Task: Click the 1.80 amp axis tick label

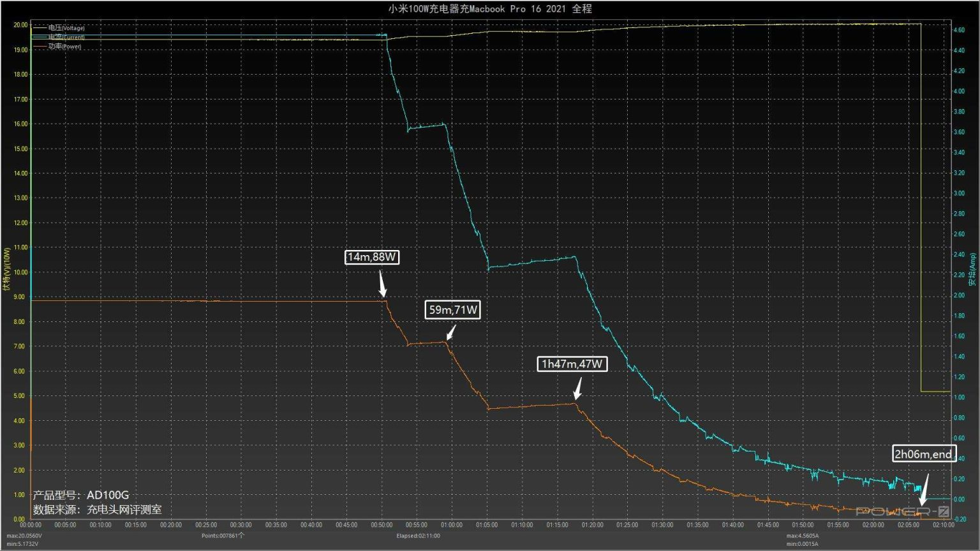Action: [959, 316]
